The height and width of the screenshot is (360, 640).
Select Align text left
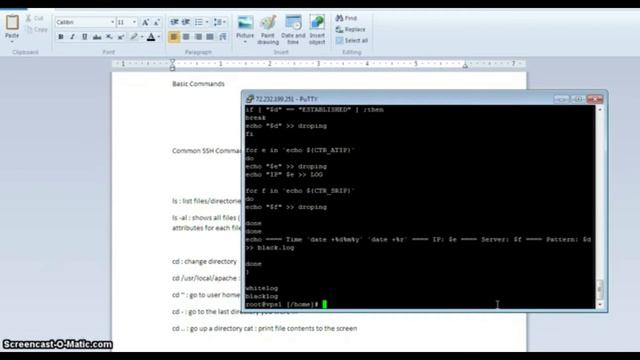[174, 37]
